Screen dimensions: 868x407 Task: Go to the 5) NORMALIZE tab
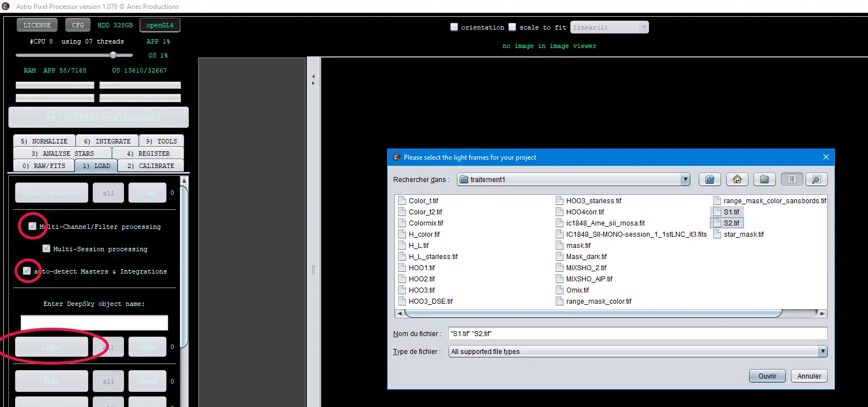(44, 141)
